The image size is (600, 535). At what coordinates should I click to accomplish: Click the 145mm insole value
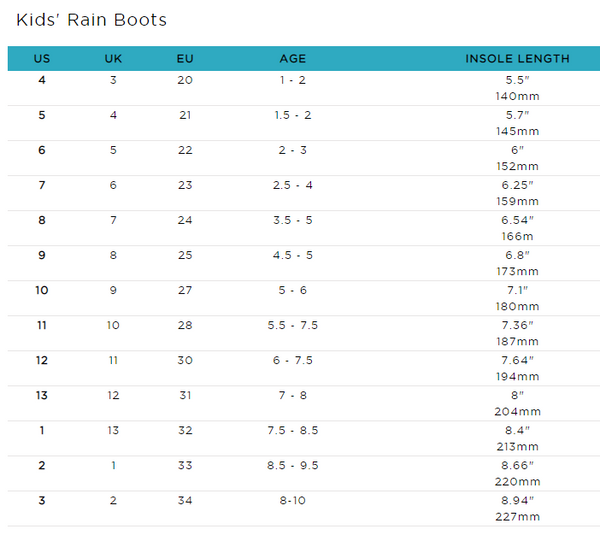tap(517, 131)
